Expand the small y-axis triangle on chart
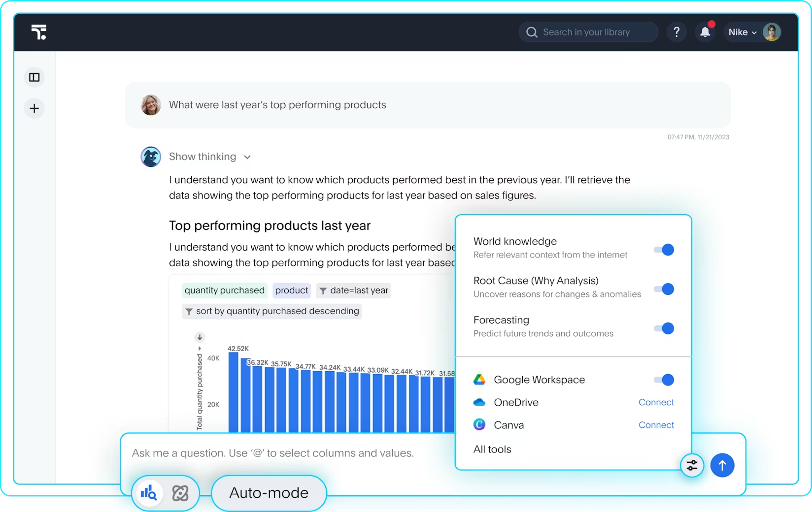This screenshot has width=812, height=512. coord(200,349)
